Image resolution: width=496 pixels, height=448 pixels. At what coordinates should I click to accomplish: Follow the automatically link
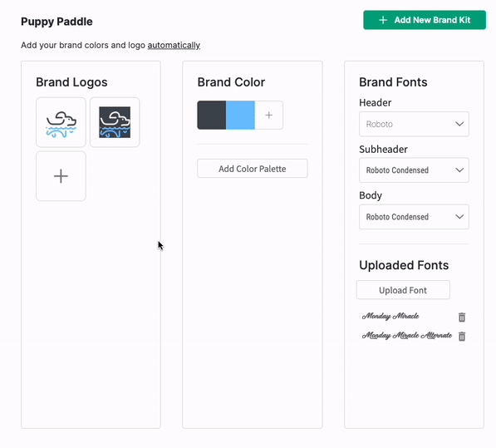[x=174, y=45]
